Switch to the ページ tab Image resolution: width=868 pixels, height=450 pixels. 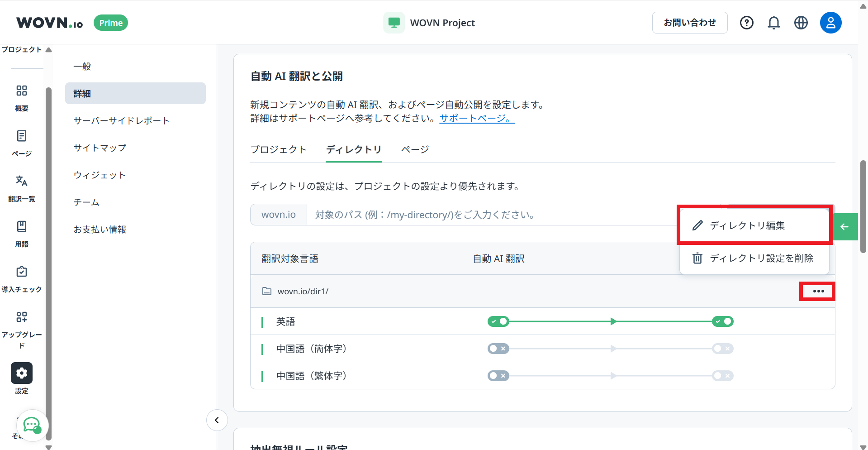click(x=415, y=149)
